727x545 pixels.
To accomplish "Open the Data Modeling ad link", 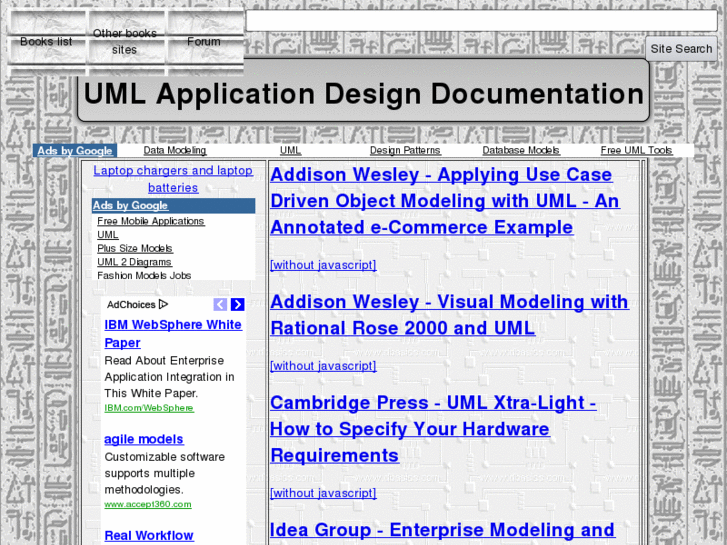I will click(175, 150).
